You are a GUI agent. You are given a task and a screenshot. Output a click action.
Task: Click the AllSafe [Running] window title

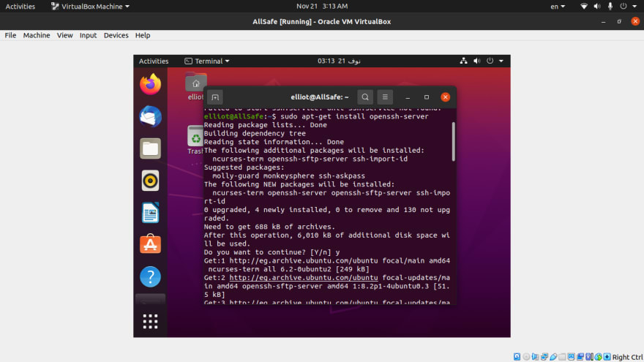321,21
